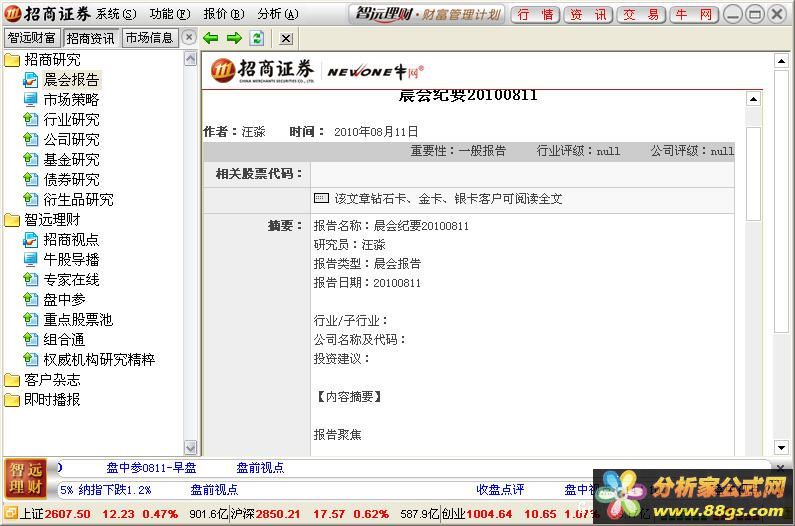Image resolution: width=795 pixels, height=526 pixels.
Task: Click icon beside 衍生品研究
Action: pyautogui.click(x=30, y=199)
